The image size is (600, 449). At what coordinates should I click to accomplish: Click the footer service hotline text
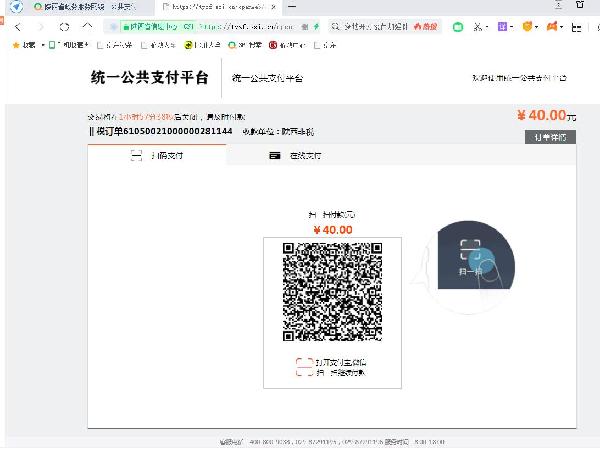click(x=332, y=442)
